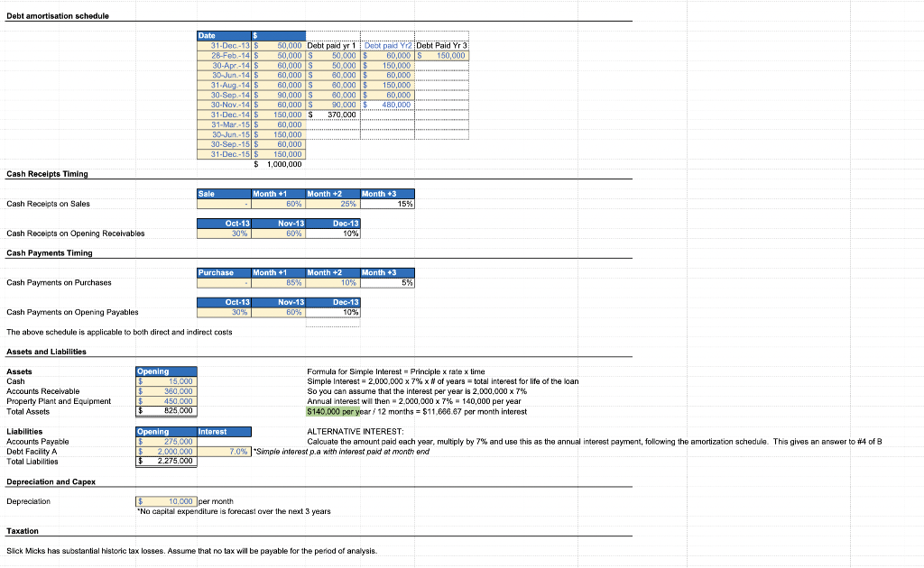Click the 'Property Plant and Equipment' label

(59, 401)
